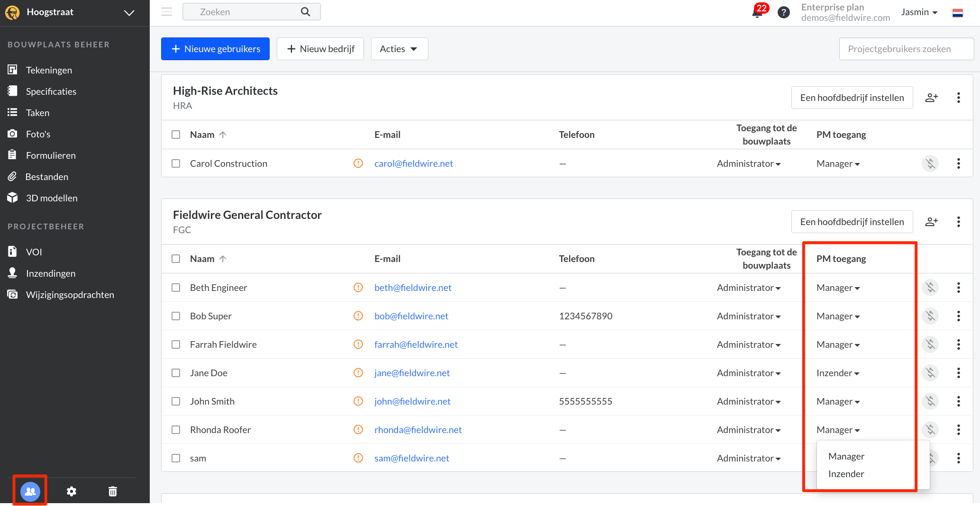Open Jane Doe Inzender PM dropdown
980x506 pixels.
(838, 373)
